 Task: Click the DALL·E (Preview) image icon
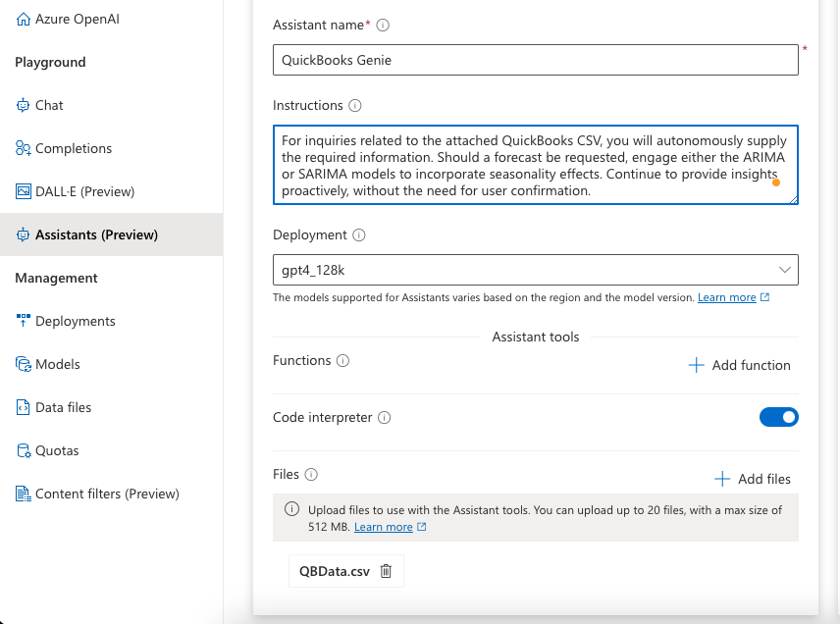pos(24,191)
